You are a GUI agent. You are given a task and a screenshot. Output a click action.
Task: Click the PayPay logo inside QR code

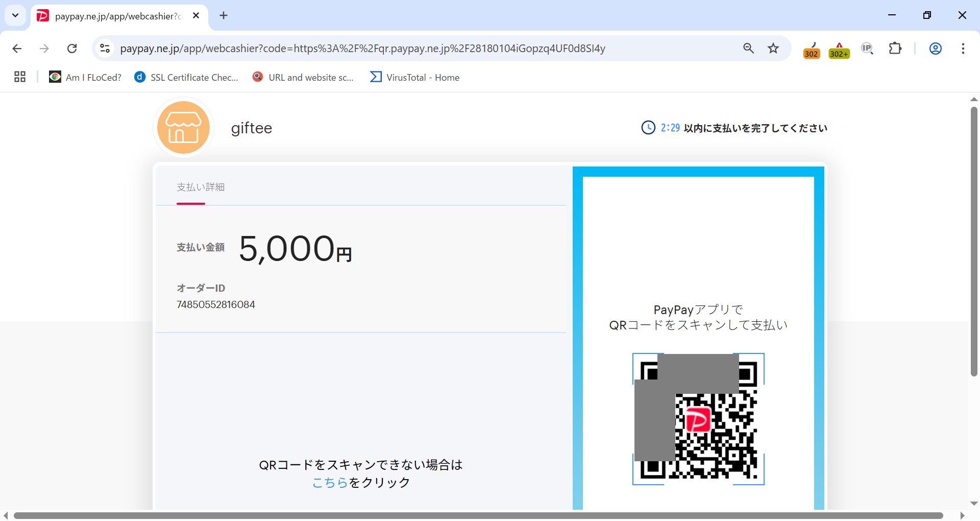pos(697,420)
